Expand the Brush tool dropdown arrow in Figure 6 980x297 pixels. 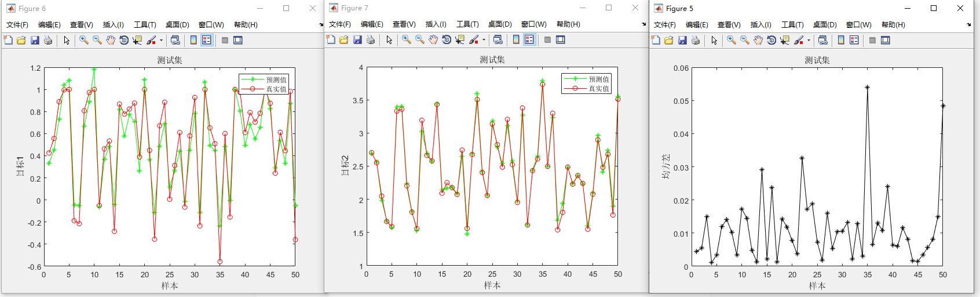pyautogui.click(x=161, y=41)
